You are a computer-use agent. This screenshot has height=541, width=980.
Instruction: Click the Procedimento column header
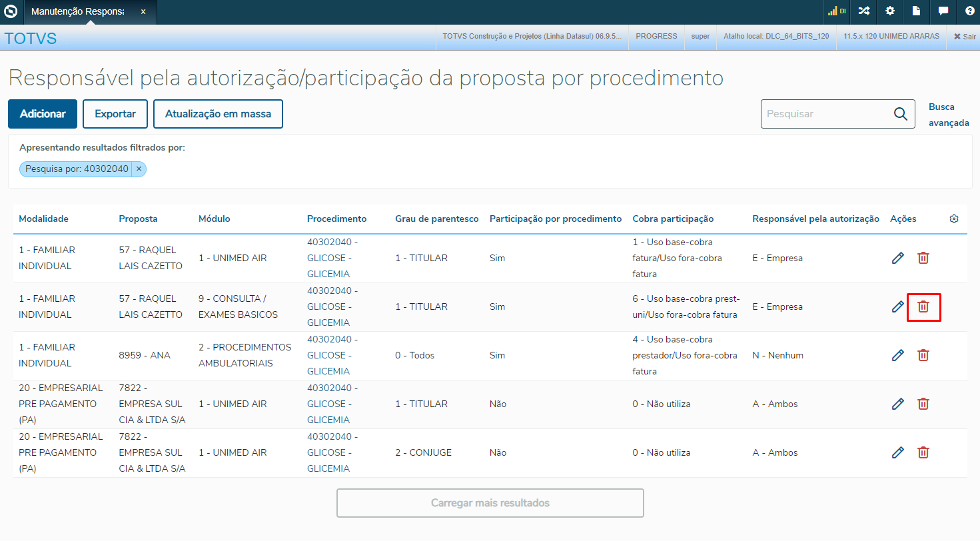[337, 219]
